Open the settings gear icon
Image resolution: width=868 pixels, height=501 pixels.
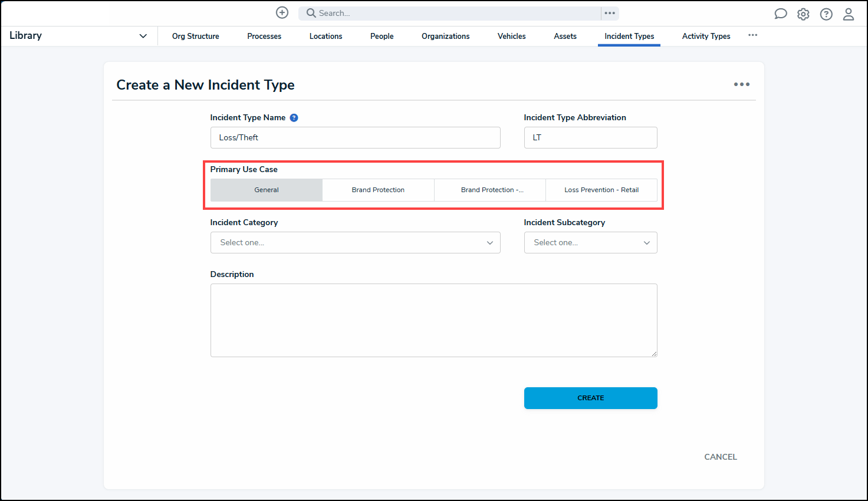(803, 14)
